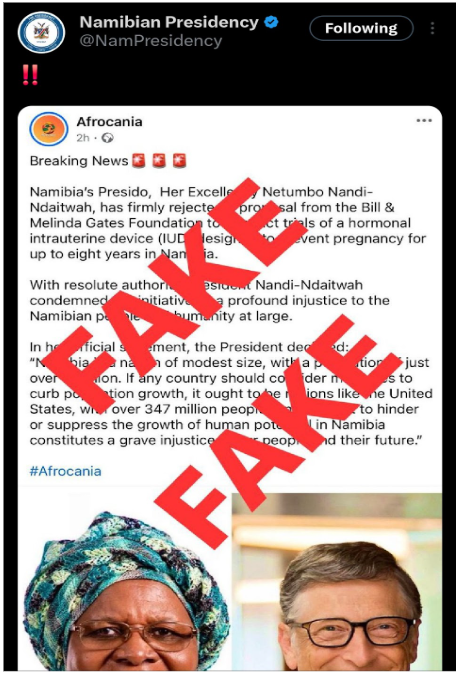
Task: Click the blue verified badge
Action: (271, 22)
